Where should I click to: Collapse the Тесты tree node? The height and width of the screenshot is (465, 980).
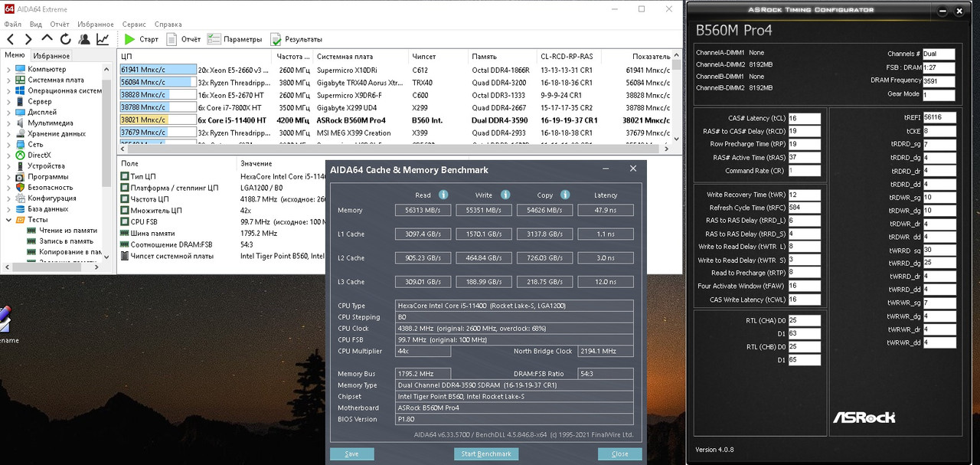[x=8, y=219]
